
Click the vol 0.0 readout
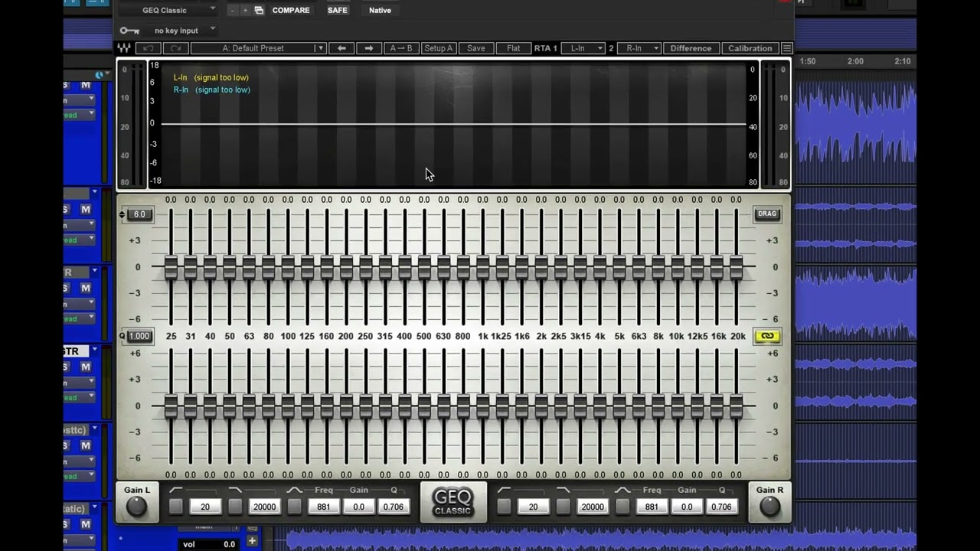point(208,544)
